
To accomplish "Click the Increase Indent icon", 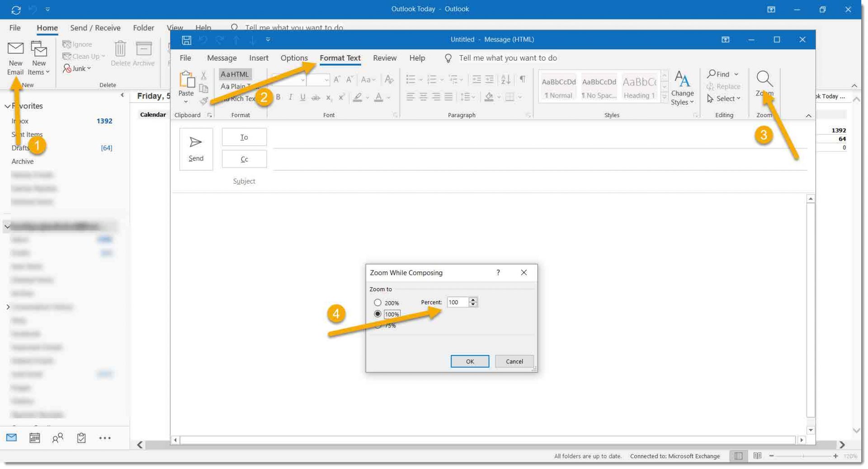I will point(490,80).
